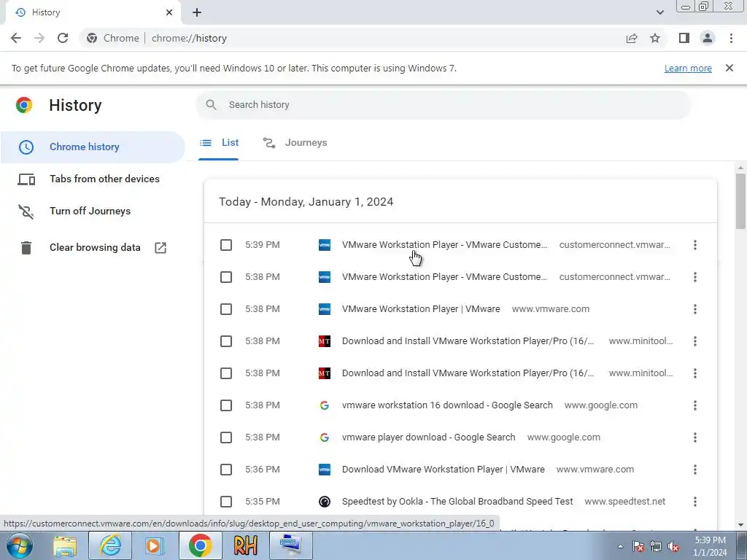
Task: Share this page icon in address bar
Action: pyautogui.click(x=632, y=38)
